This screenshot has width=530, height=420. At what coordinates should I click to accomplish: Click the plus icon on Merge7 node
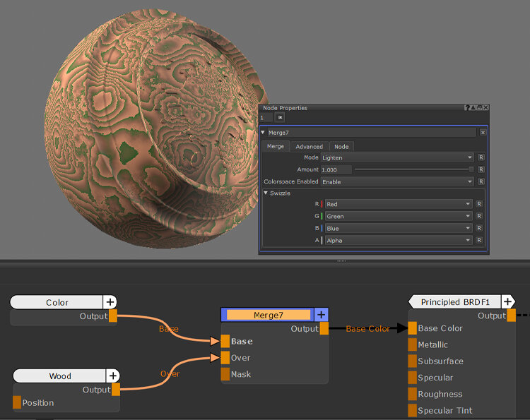click(x=321, y=315)
